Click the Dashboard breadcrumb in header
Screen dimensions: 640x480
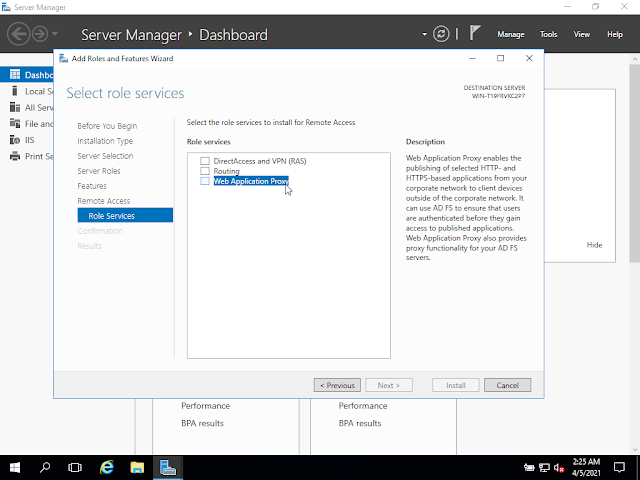click(x=233, y=35)
